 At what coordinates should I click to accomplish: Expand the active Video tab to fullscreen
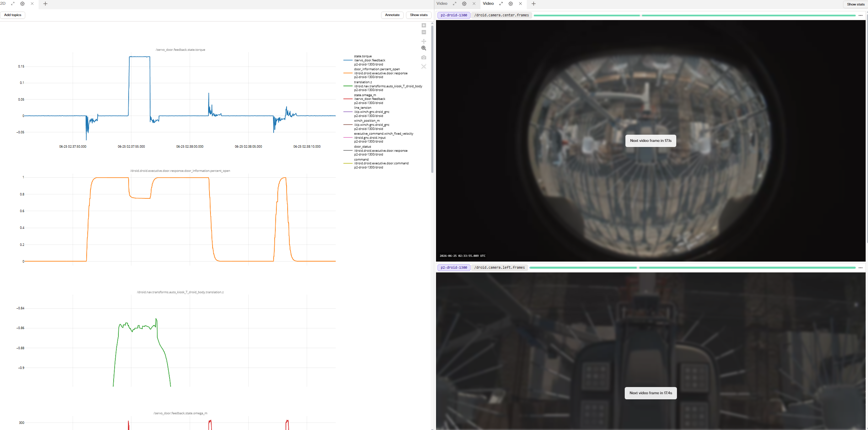(501, 4)
